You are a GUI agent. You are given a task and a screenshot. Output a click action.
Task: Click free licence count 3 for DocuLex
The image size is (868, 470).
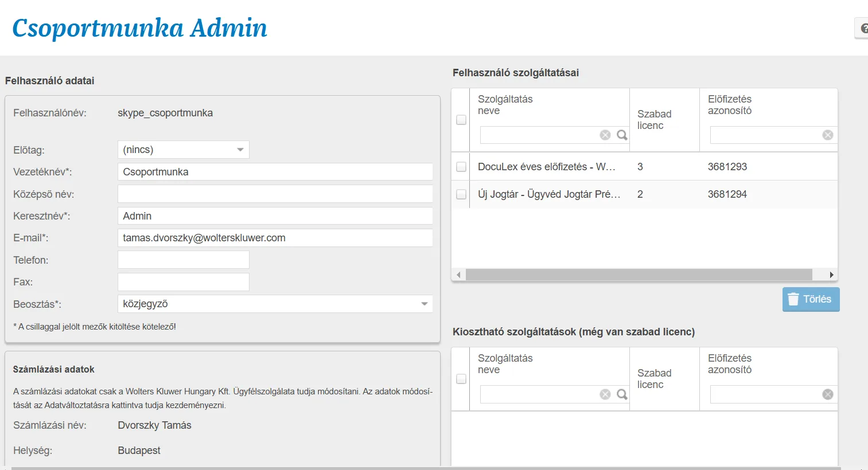coord(640,167)
